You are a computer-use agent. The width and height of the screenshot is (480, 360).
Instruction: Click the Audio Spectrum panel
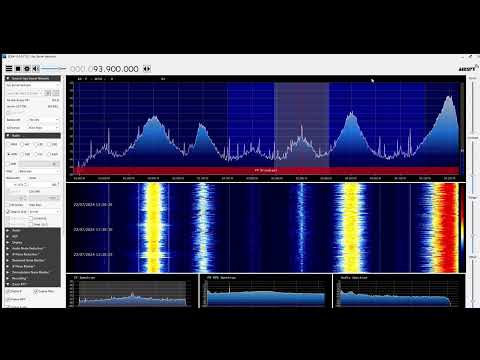tap(399, 291)
